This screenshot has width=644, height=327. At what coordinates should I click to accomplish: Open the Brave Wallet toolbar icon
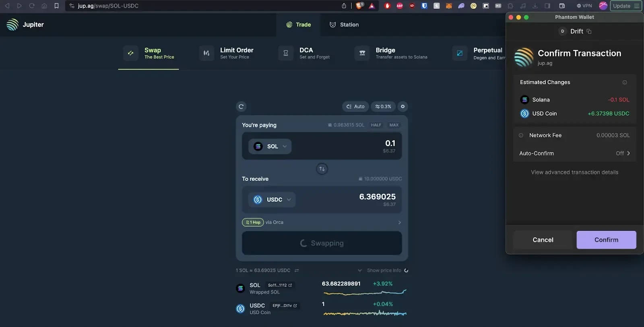pos(562,6)
